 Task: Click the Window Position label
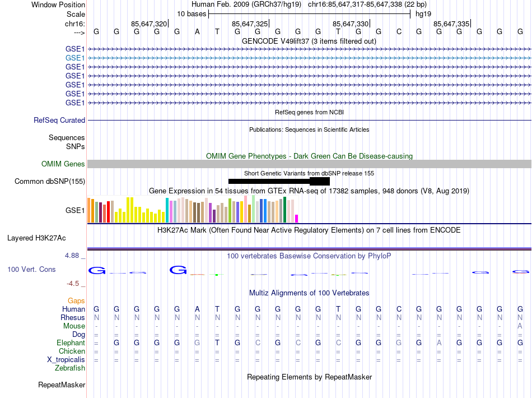coord(58,5)
